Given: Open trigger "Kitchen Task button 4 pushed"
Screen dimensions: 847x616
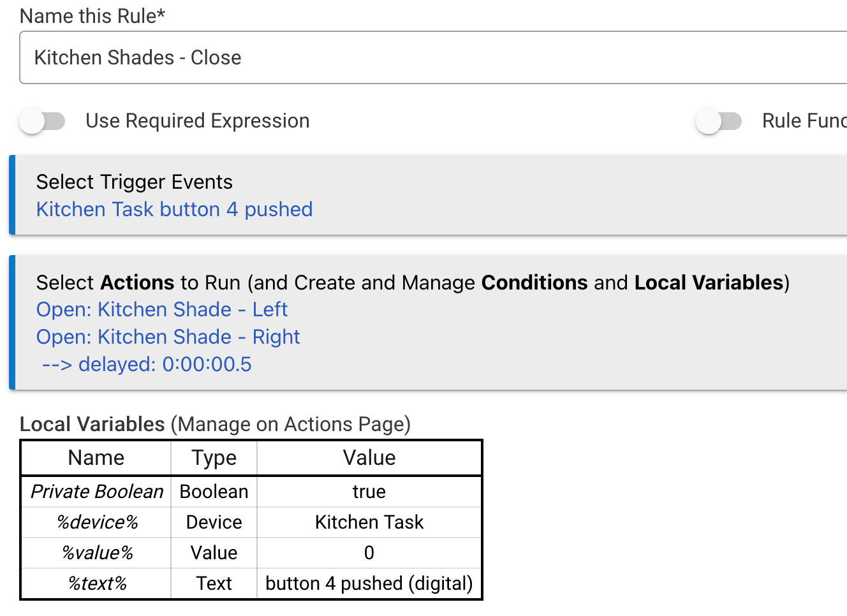Looking at the screenshot, I should (x=174, y=210).
